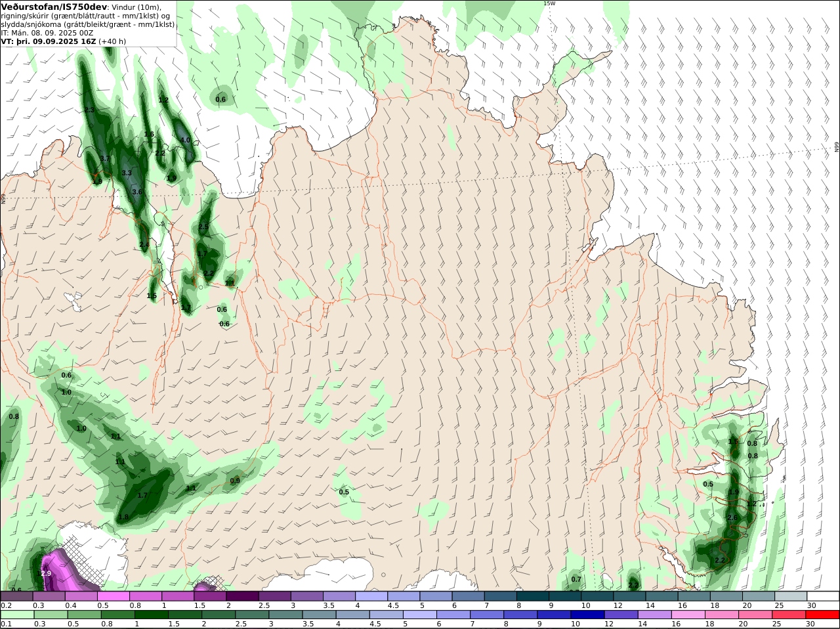Click the '3.7' precipitation value on the map
Viewport: 840px width, 629px height.
[105, 159]
